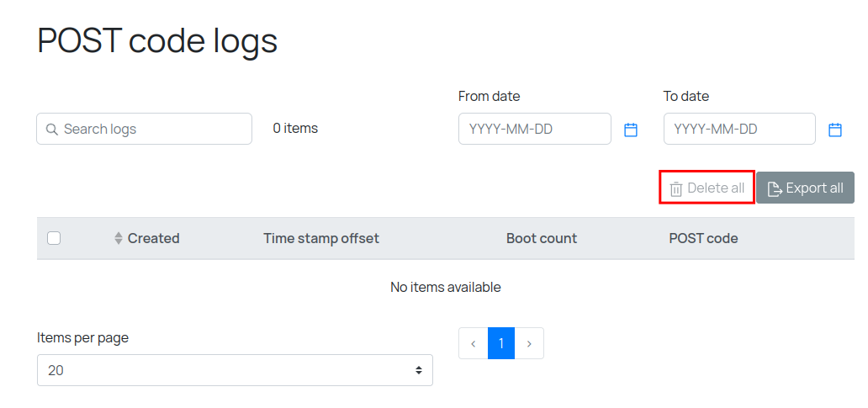Open the From date calendar picker
Screen dimensions: 868x408
[631, 130]
